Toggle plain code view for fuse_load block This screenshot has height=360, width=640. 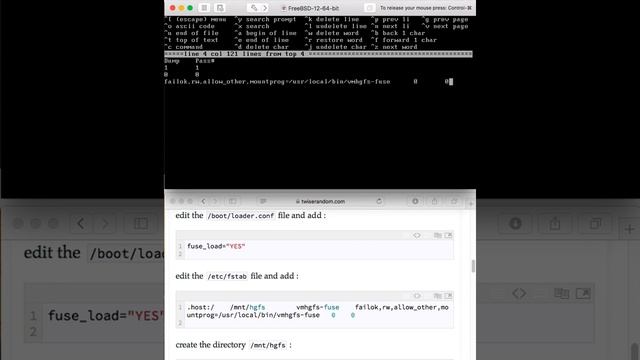(x=417, y=236)
